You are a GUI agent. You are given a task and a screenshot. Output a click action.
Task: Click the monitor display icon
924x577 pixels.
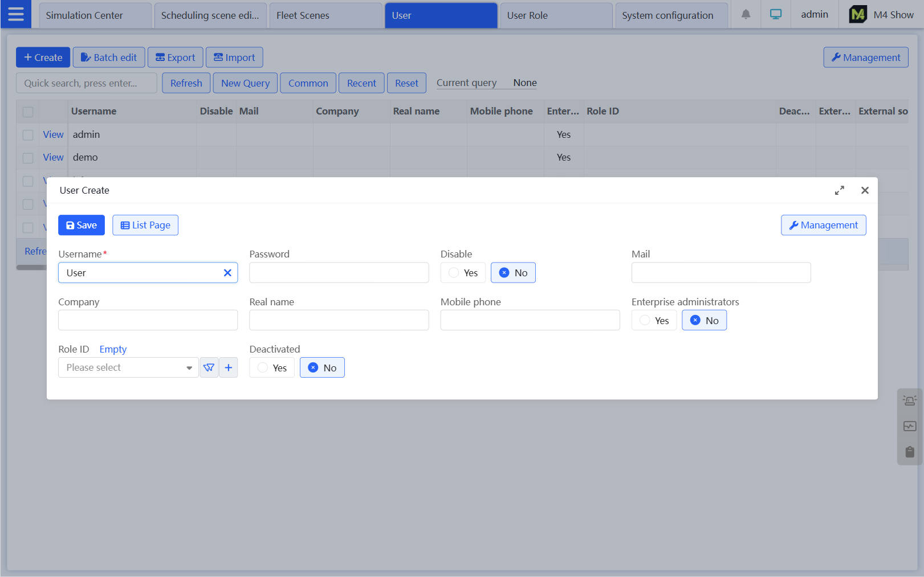pyautogui.click(x=776, y=15)
